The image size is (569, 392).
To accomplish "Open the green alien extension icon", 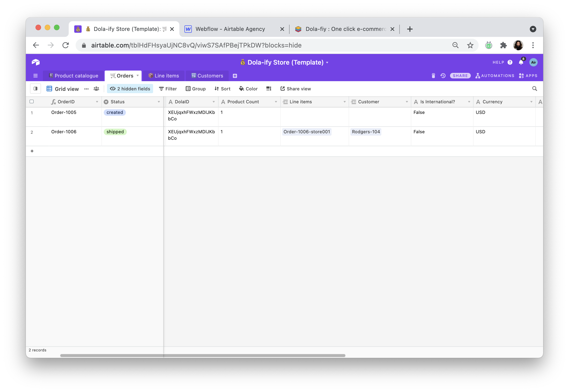I will (489, 45).
